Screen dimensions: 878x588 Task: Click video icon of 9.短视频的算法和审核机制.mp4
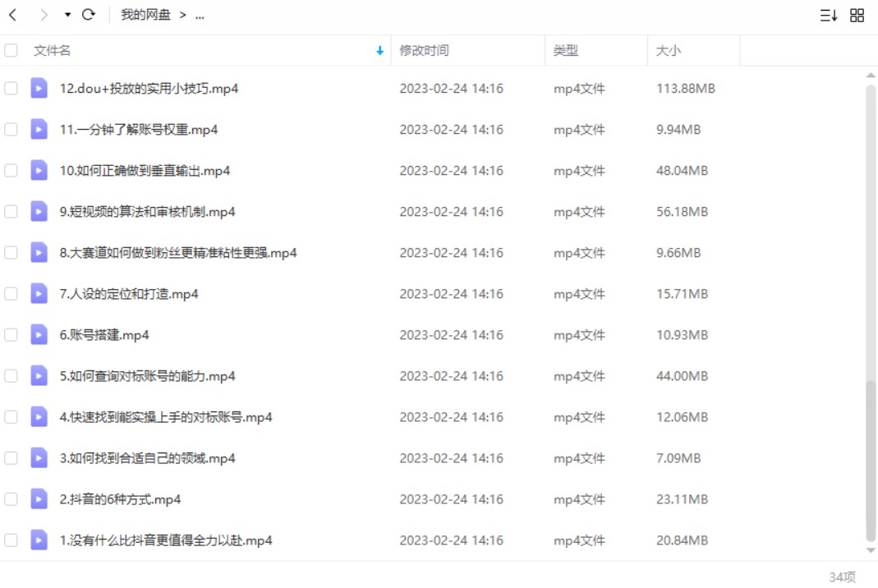(x=39, y=211)
